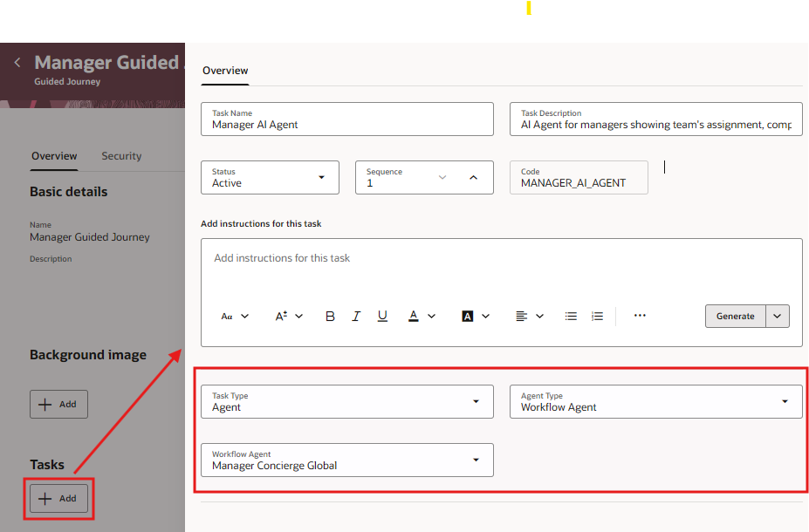Screen dimensions: 809x532
Task: Open more formatting options ellipsis
Action: 640,316
